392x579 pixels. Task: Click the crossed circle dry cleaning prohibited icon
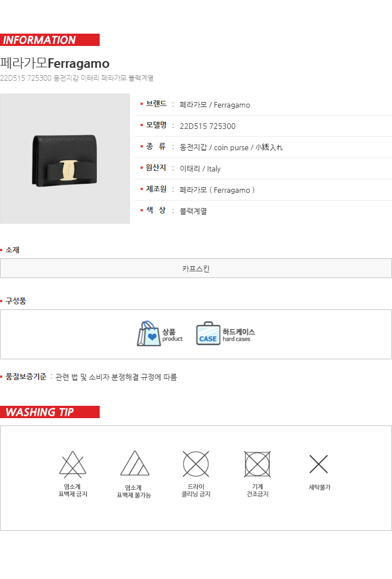[x=196, y=464]
